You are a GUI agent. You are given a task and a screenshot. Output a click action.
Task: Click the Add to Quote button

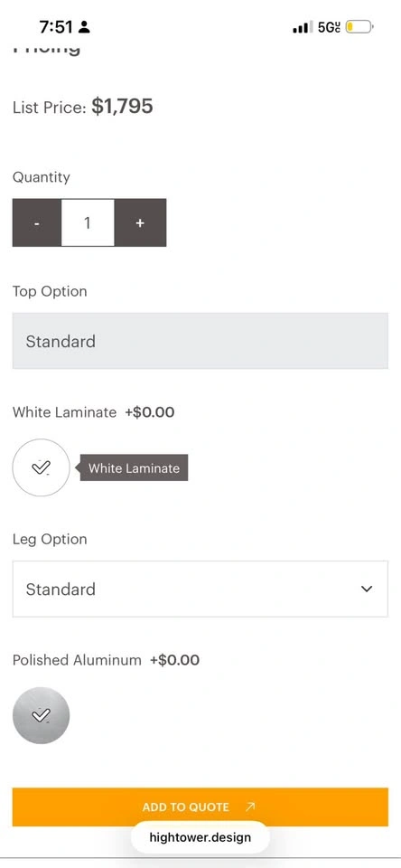tap(200, 807)
